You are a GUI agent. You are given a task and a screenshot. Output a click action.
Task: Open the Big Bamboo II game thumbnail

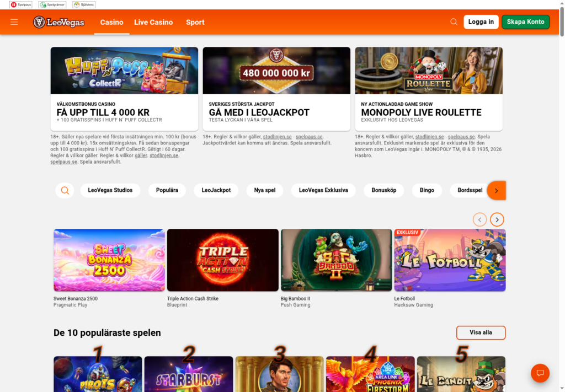tap(336, 260)
